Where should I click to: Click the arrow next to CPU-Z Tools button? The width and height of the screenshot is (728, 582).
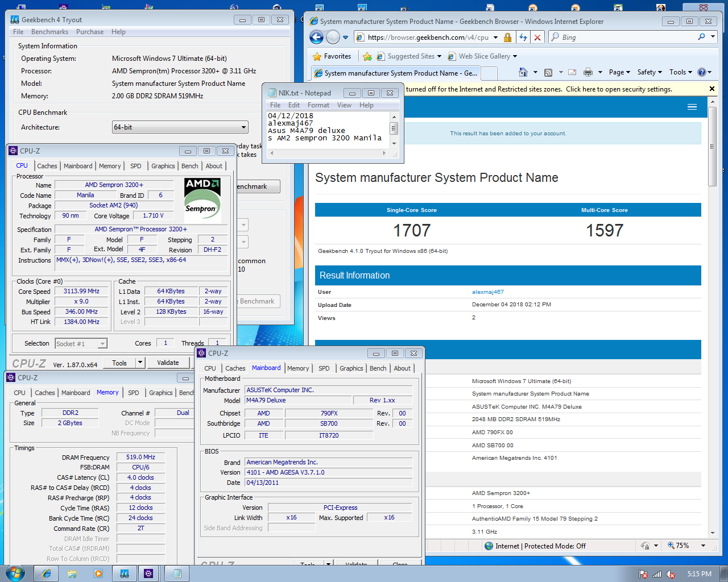click(x=140, y=363)
